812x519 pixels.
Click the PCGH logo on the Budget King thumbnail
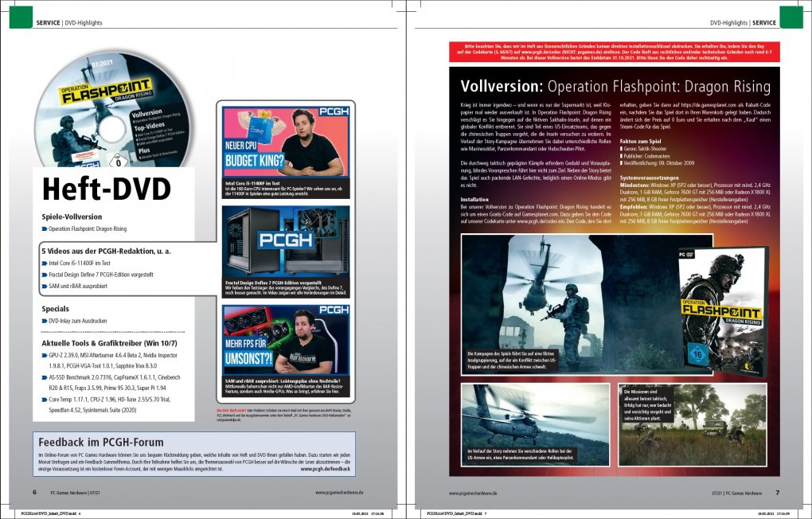[334, 111]
